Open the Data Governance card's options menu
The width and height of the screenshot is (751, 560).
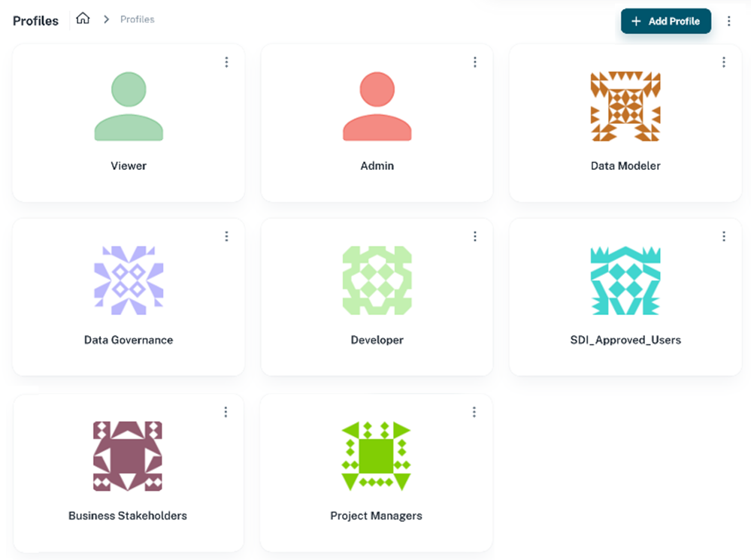pyautogui.click(x=226, y=236)
